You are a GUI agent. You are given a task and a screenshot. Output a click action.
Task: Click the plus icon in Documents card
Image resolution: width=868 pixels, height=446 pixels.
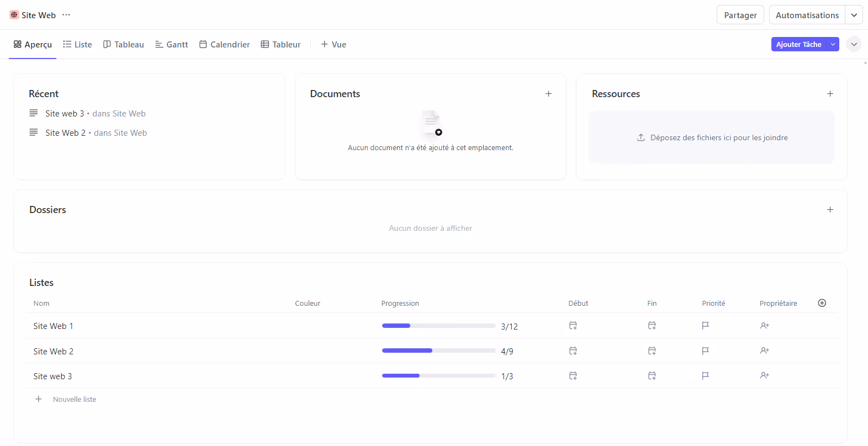click(x=548, y=94)
